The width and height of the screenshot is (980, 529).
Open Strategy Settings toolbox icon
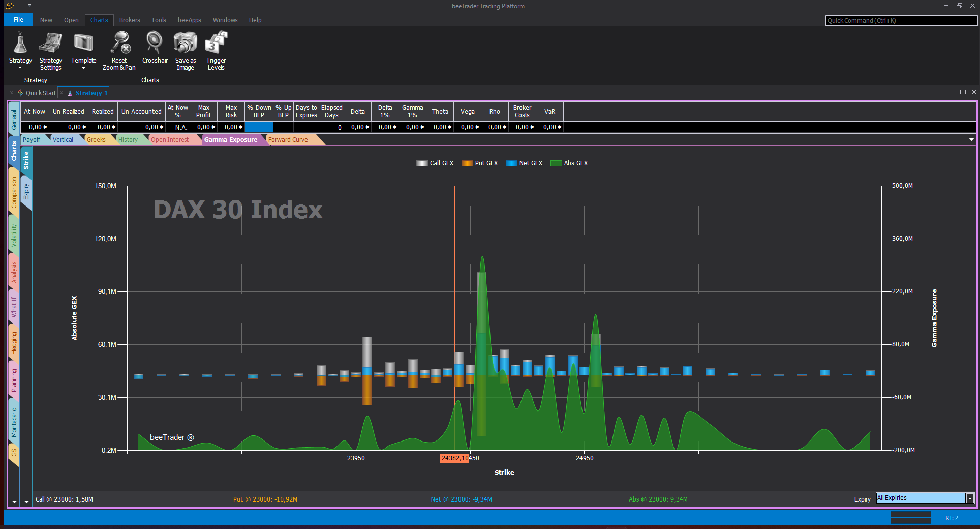pyautogui.click(x=50, y=44)
